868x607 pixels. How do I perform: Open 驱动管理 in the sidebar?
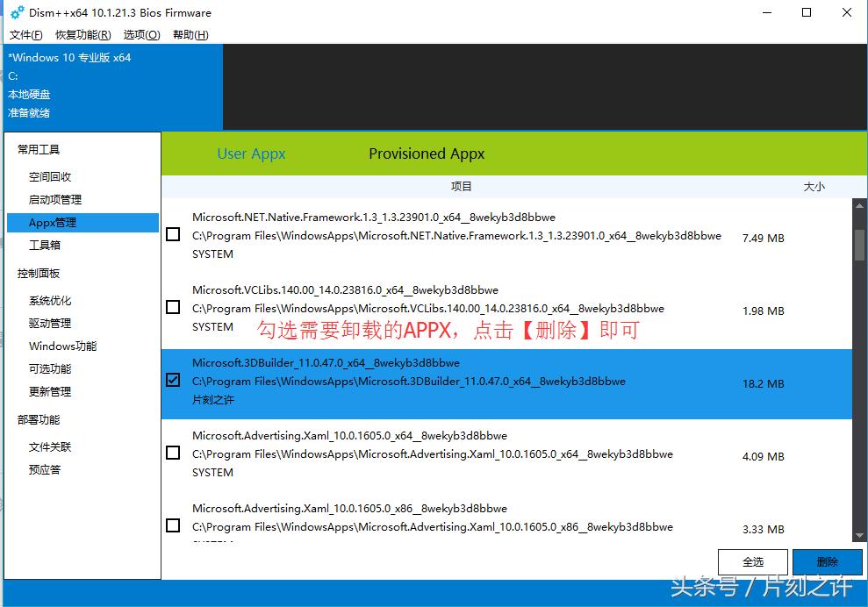pos(50,323)
